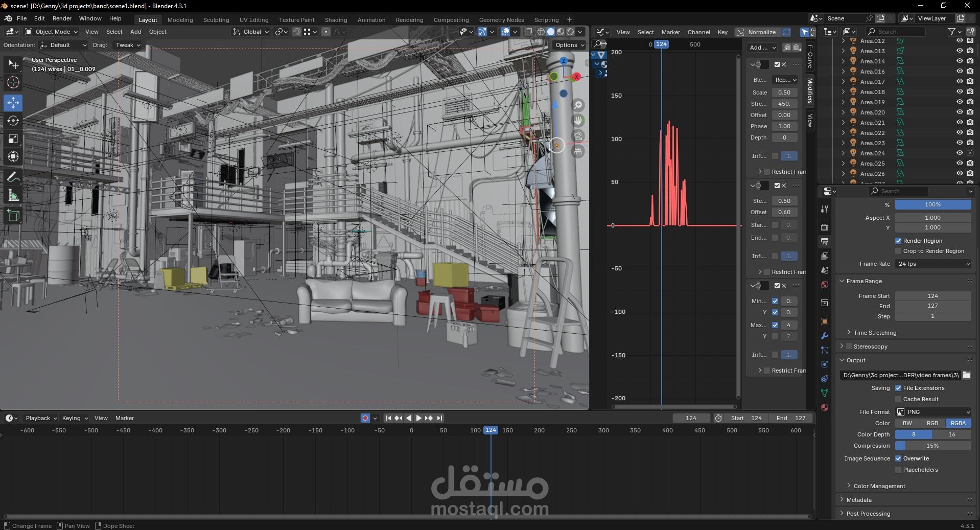This screenshot has width=980, height=530.
Task: Open the Scene properties tab
Action: pyautogui.click(x=825, y=270)
